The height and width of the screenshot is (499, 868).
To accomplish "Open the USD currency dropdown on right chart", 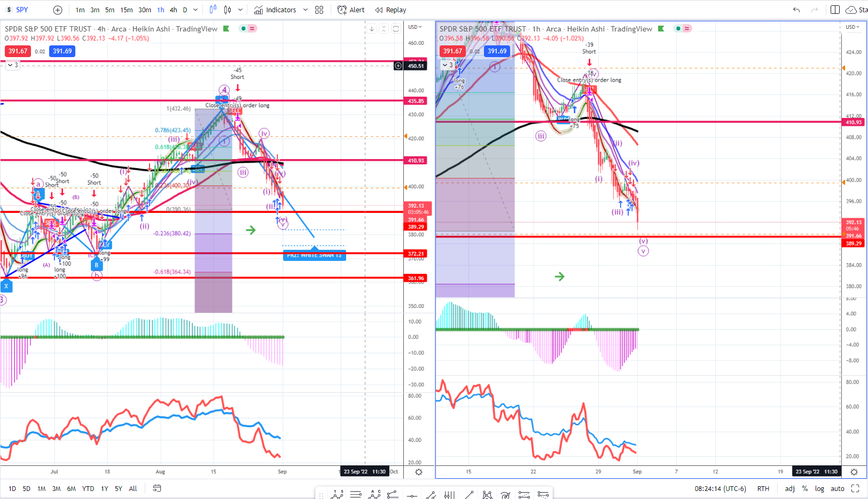I will click(853, 27).
